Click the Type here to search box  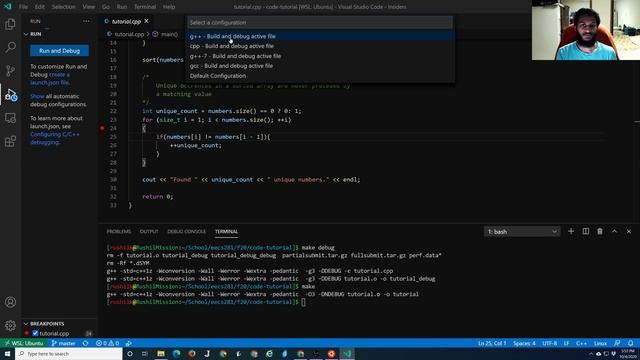69,354
